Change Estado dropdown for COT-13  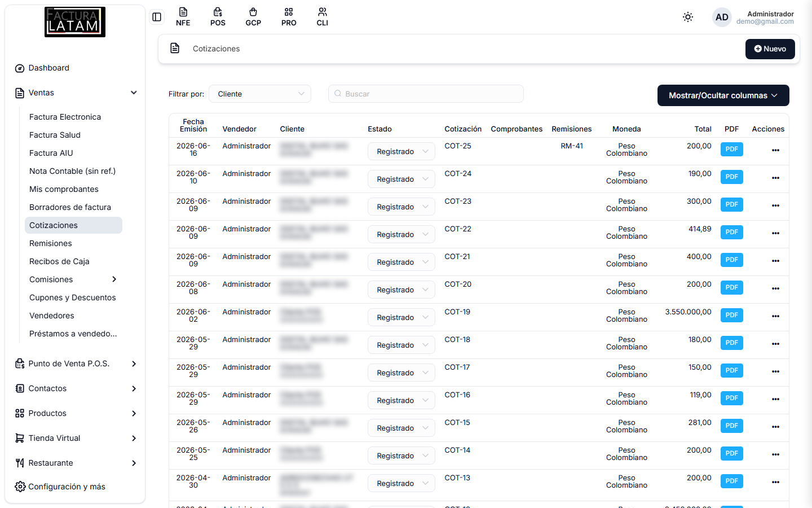coord(401,483)
